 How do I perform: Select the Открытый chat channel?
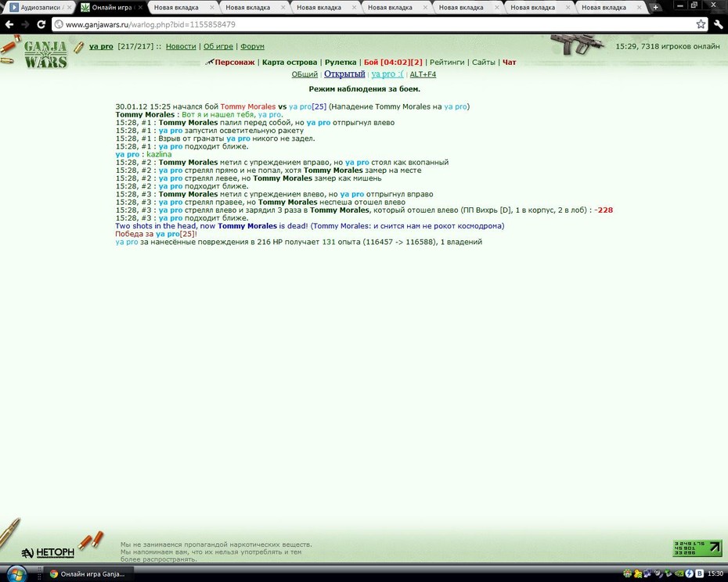(344, 74)
